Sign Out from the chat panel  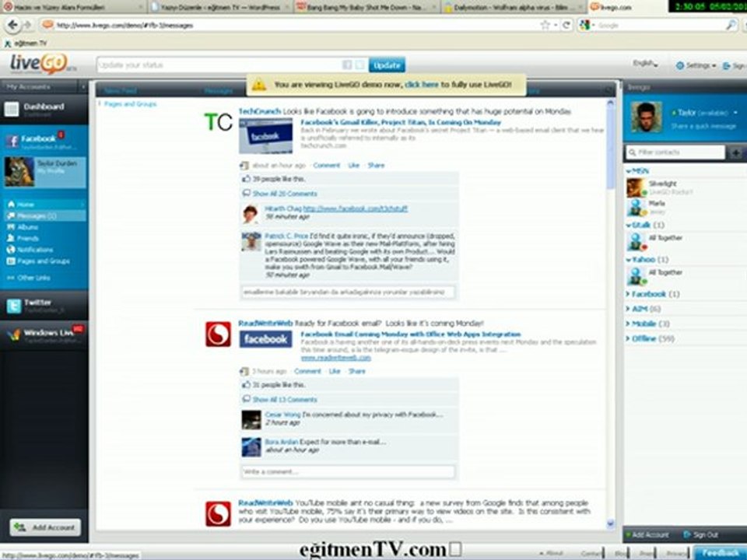coord(700,535)
